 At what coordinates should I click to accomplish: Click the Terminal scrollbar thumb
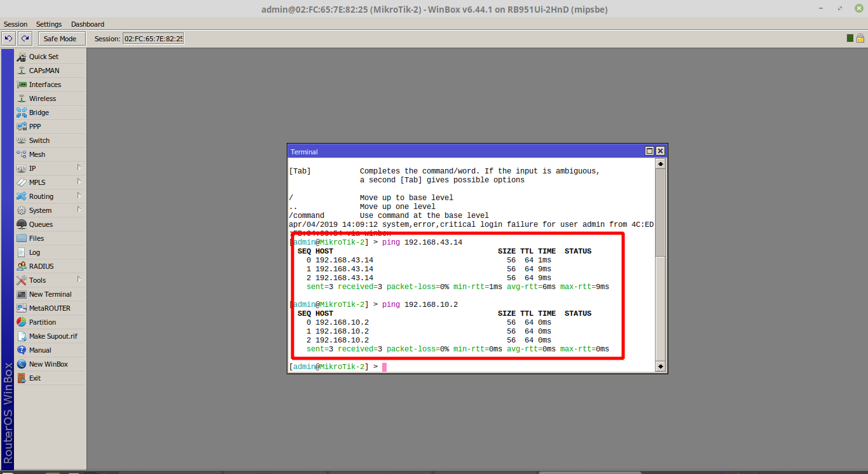pos(660,308)
